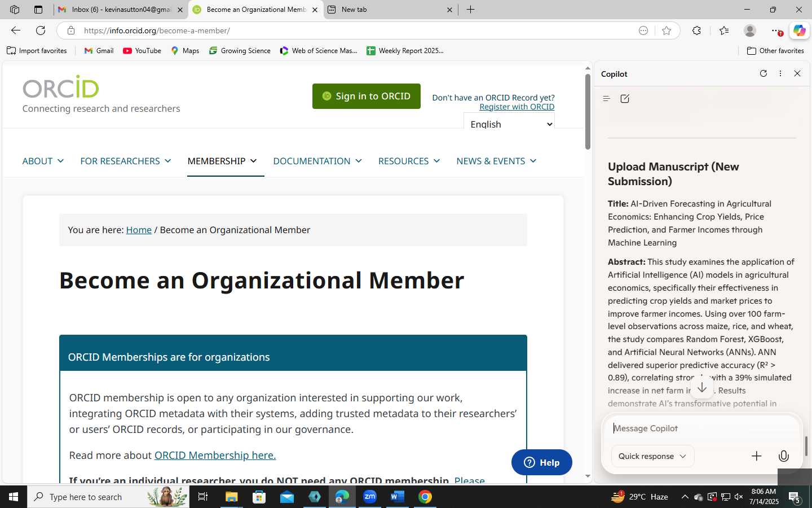Open the Other favorites folder
The height and width of the screenshot is (508, 812).
[x=775, y=51]
